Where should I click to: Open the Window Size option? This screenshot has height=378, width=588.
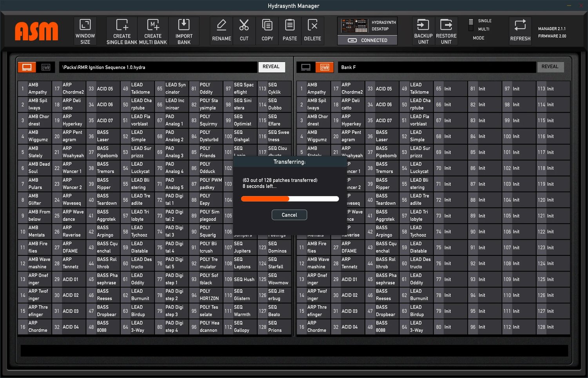pos(85,31)
